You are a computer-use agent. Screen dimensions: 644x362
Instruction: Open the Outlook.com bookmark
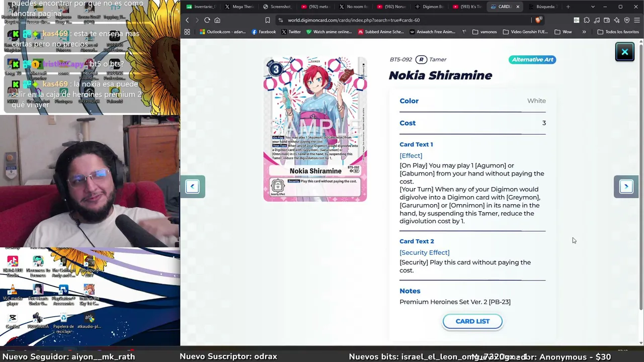tap(223, 32)
